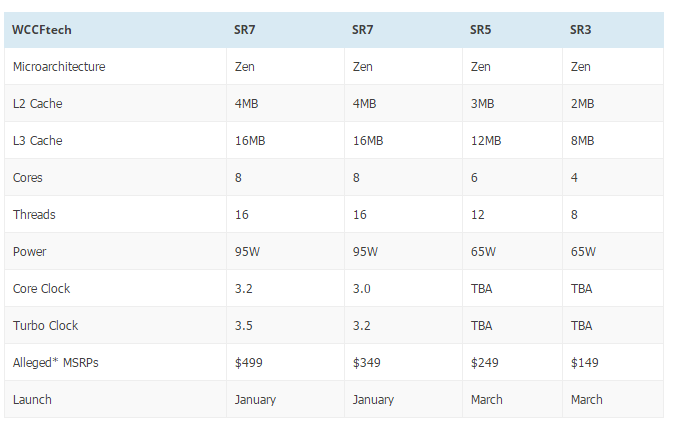
Task: Select the Launch row label
Action: (32, 400)
